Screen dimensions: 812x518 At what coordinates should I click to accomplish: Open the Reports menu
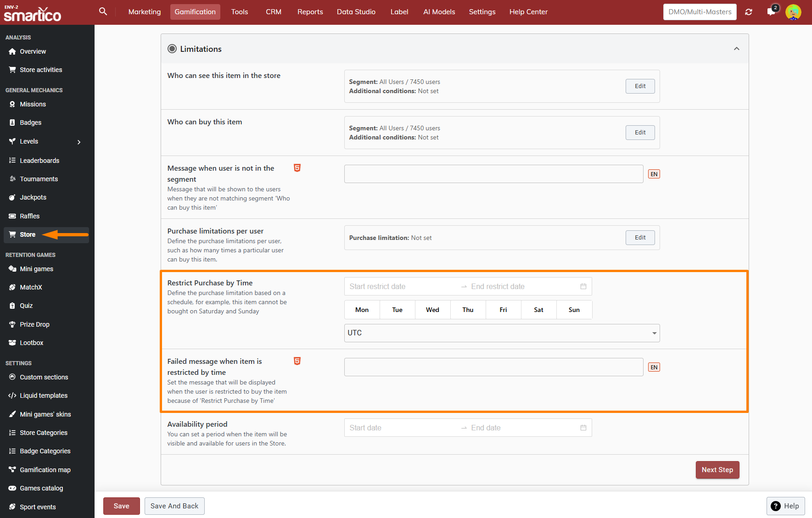pos(310,12)
